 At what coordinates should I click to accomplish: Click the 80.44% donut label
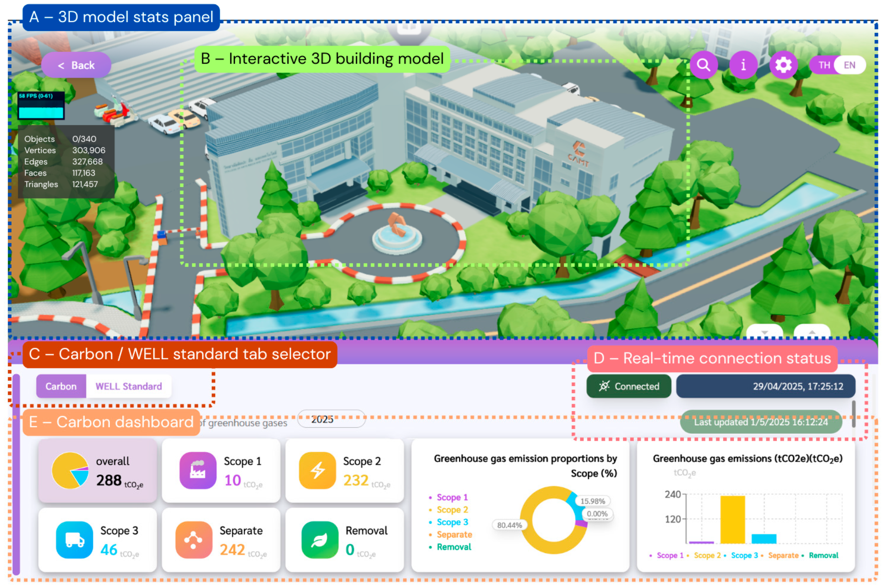coord(509,525)
